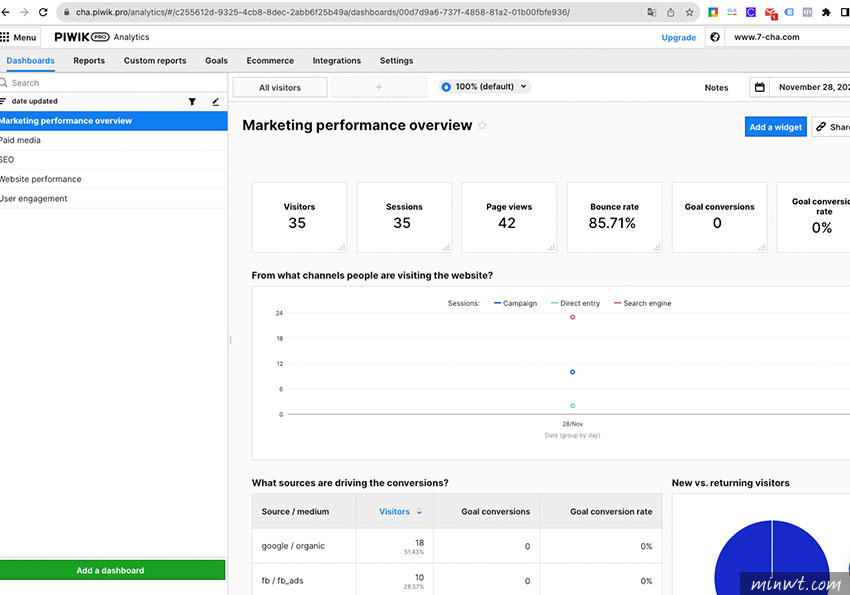Click the green Add a dashboard button
Viewport: 850px width, 595px height.
(x=111, y=570)
